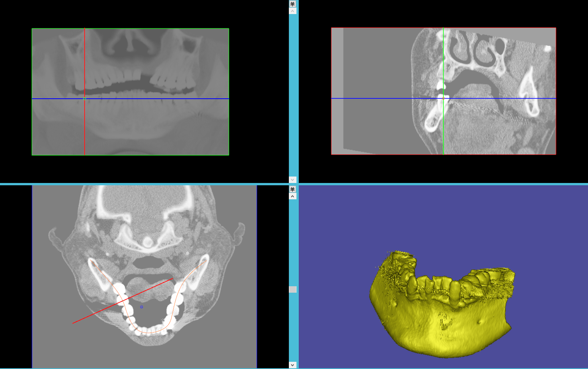
Task: Click the small blue circle marker in axial view
Action: tap(141, 307)
